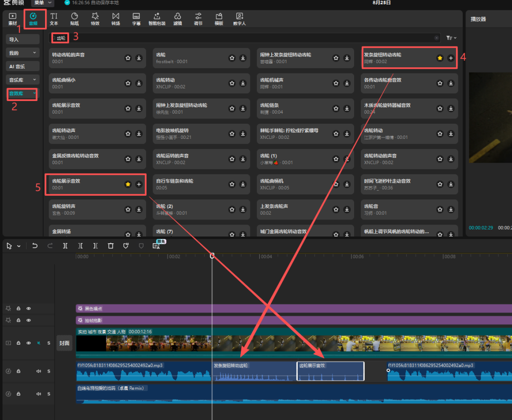Viewport: 512px width, 420px height.
Task: Click the 封面 cover button
Action: click(64, 343)
